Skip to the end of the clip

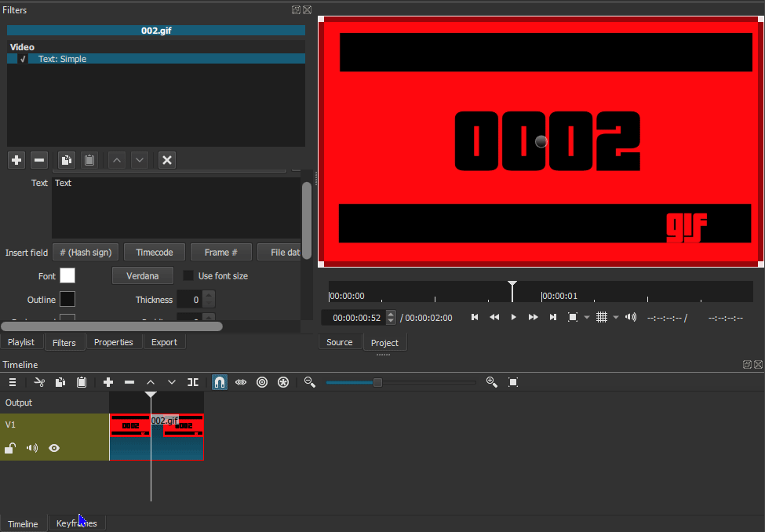tap(552, 317)
